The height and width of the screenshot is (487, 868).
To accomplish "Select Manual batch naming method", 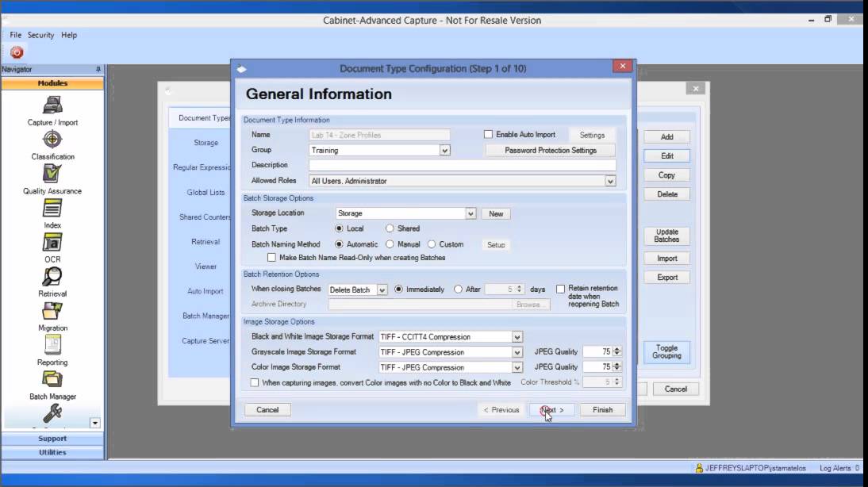I will [390, 244].
